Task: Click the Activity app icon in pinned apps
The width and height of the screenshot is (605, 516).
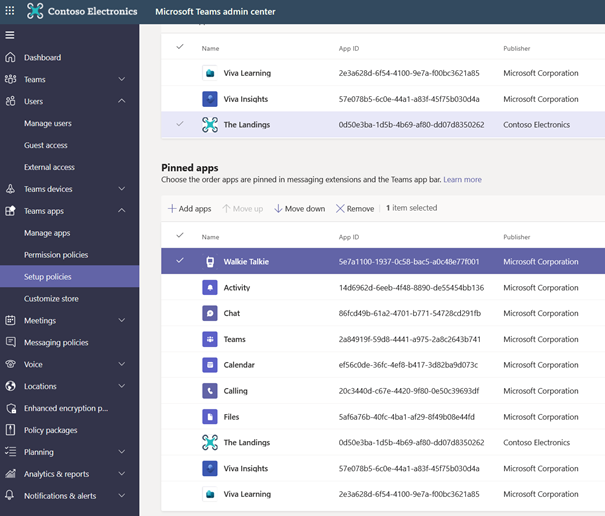Action: [x=210, y=288]
